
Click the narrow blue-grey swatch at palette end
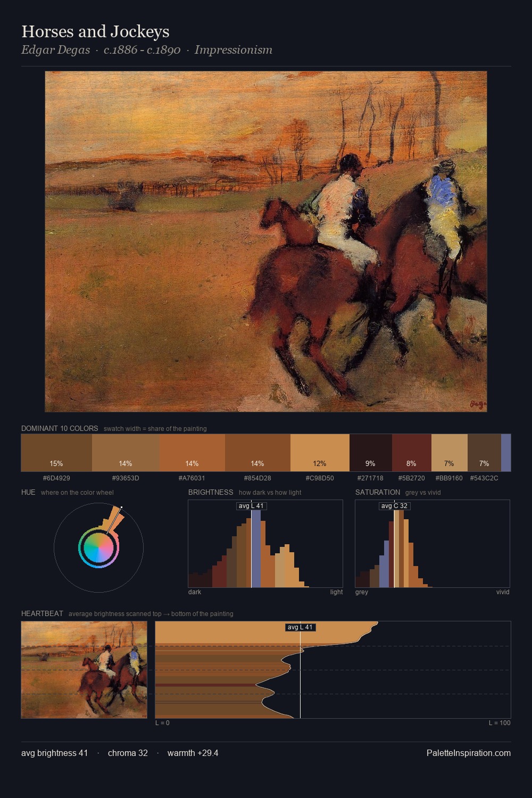click(x=506, y=453)
